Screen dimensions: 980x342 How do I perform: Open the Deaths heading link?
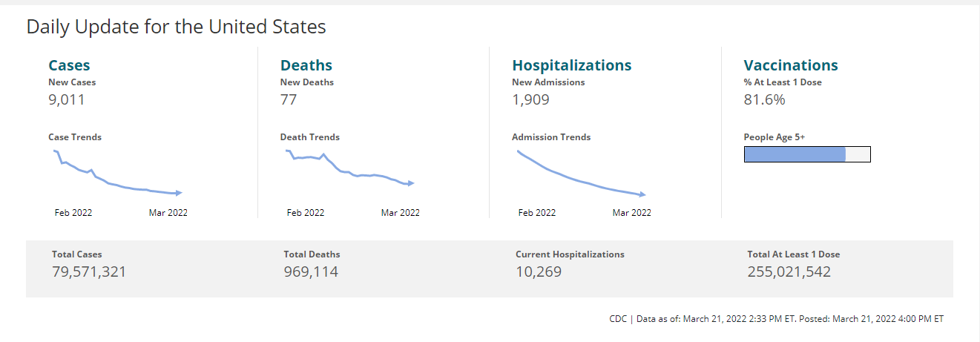click(306, 65)
